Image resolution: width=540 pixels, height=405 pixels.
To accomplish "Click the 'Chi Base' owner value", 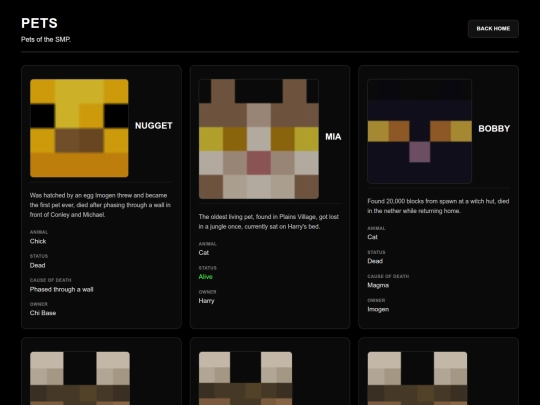I will pyautogui.click(x=43, y=313).
